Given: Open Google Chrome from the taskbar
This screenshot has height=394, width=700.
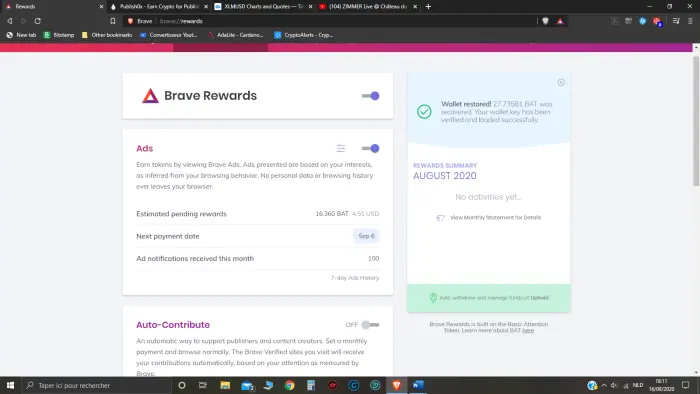Looking at the screenshot, I should (x=290, y=385).
